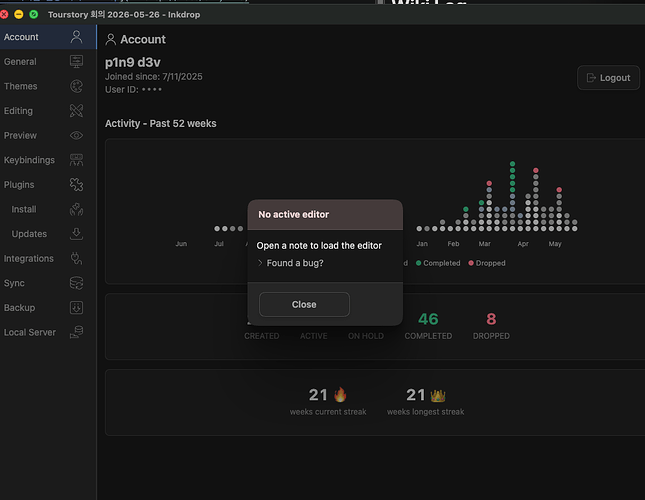The image size is (645, 500).
Task: Click the masked User ID value
Action: 151,90
